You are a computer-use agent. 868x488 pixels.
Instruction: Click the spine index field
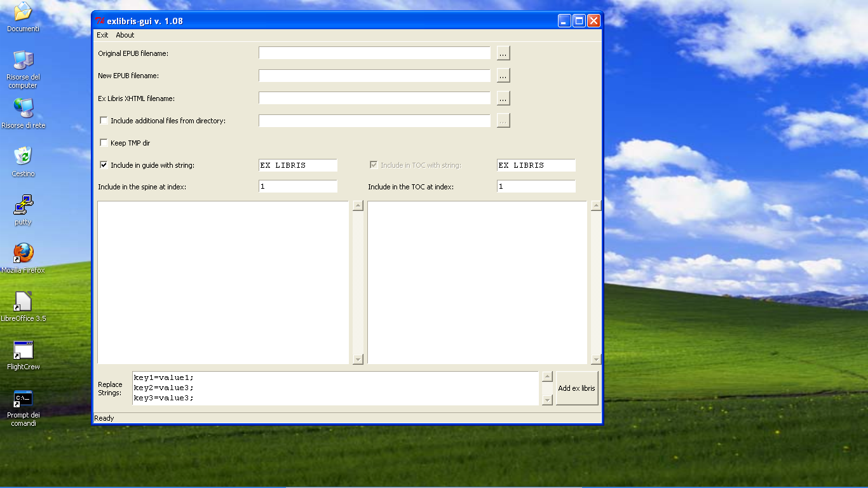pos(298,187)
